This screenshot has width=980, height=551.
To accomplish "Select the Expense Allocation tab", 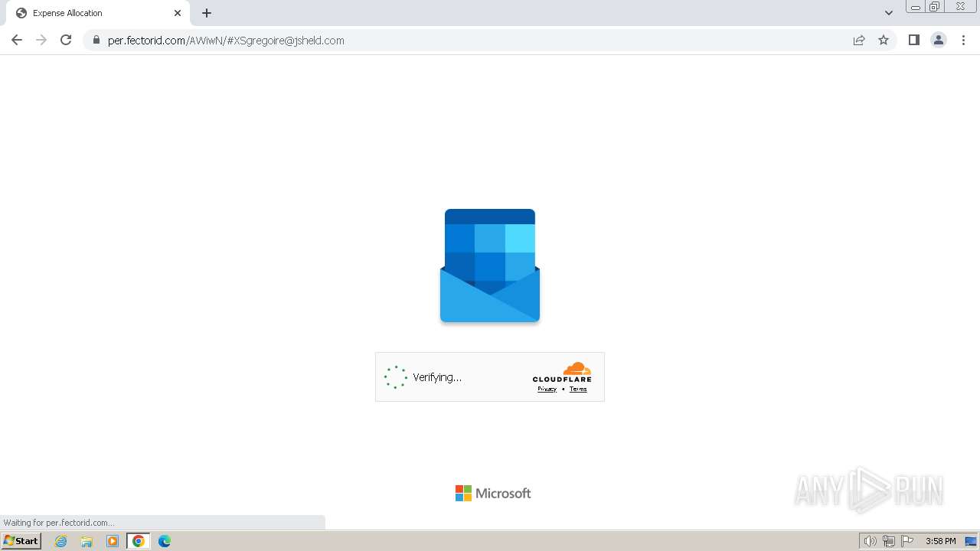I will [98, 13].
